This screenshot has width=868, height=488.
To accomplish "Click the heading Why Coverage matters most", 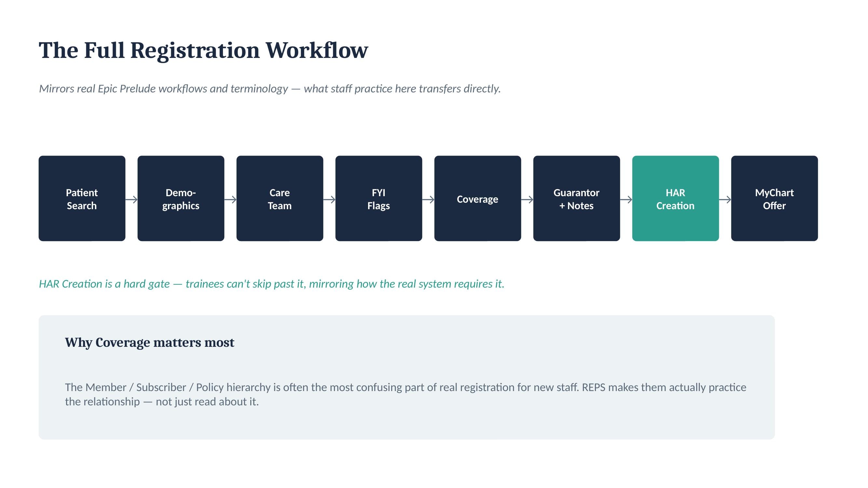I will pyautogui.click(x=150, y=343).
